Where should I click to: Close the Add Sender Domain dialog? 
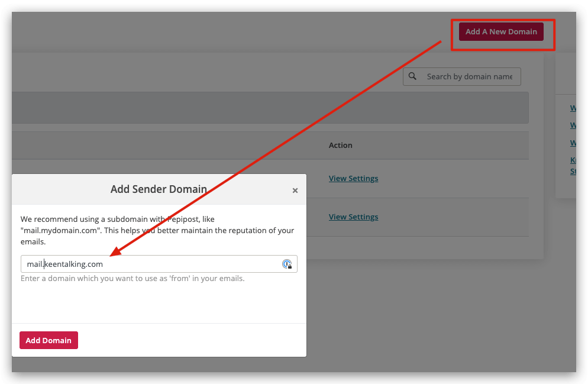[x=295, y=191]
